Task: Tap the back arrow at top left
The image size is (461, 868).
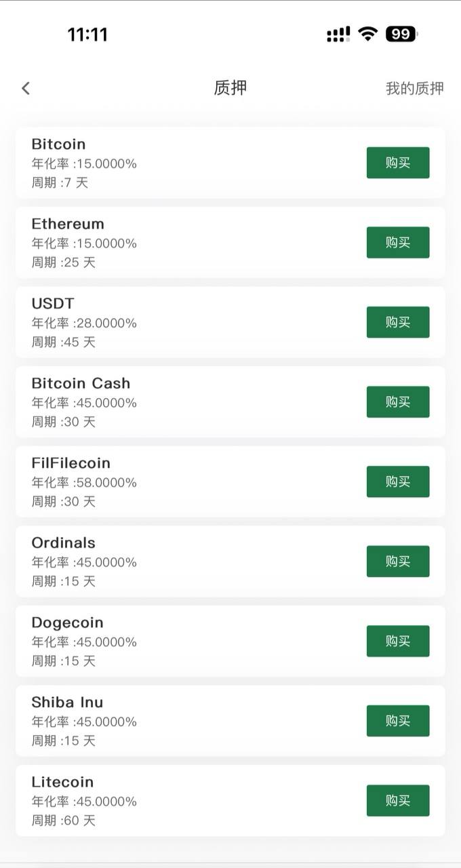Action: tap(25, 88)
